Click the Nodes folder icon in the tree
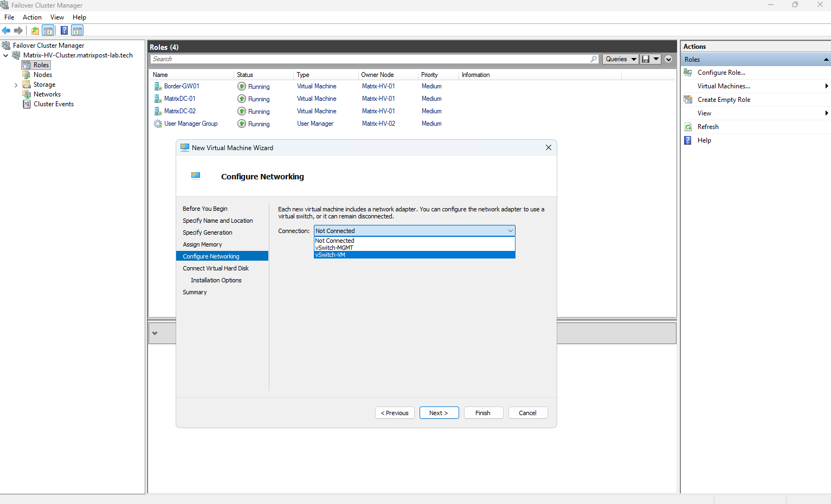Image resolution: width=831 pixels, height=504 pixels. click(27, 75)
